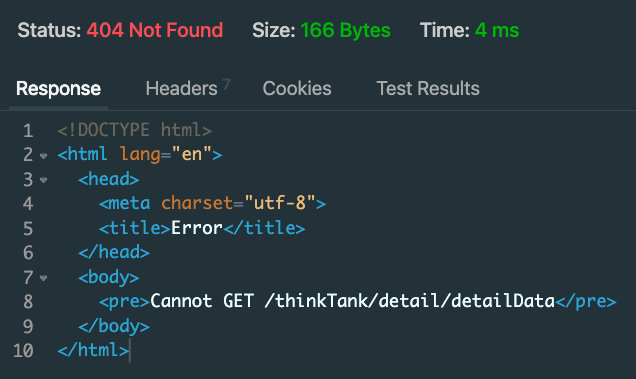Click line number 4 in the gutter
The image size is (636, 379).
tap(28, 204)
